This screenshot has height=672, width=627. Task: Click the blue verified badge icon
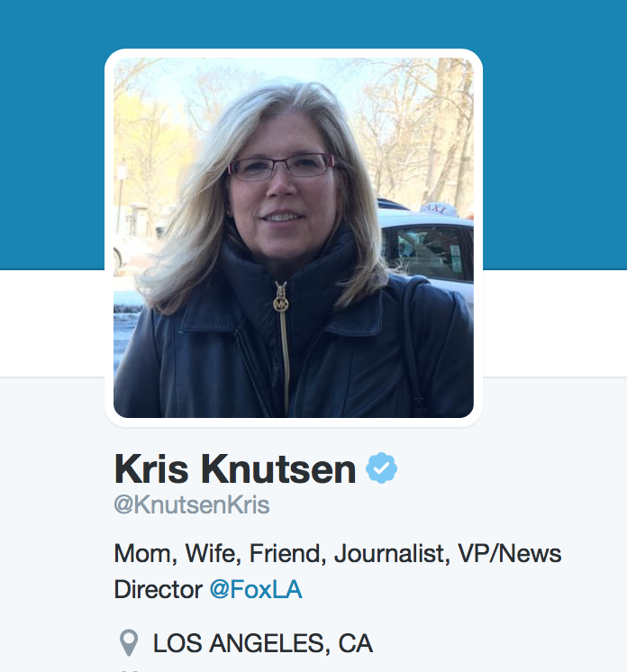click(381, 468)
